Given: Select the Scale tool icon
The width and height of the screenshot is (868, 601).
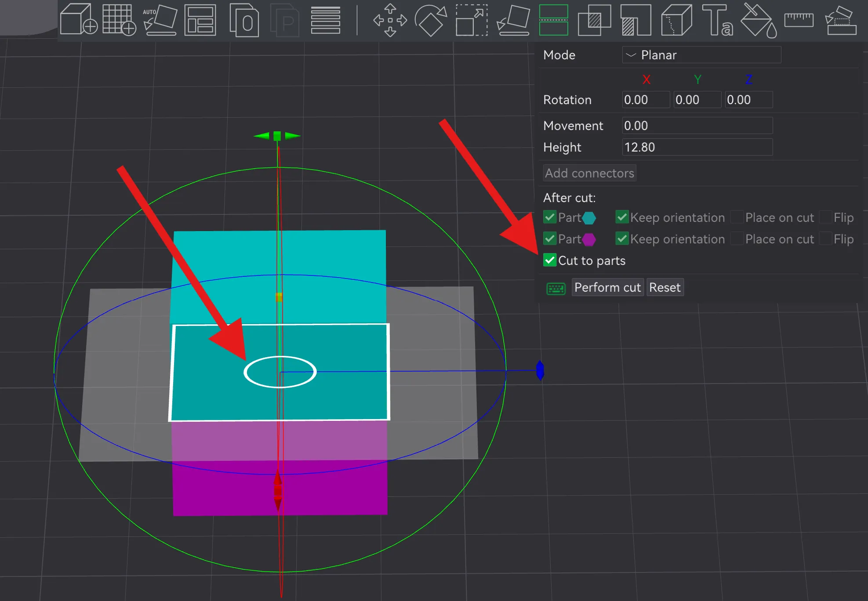Looking at the screenshot, I should tap(471, 20).
